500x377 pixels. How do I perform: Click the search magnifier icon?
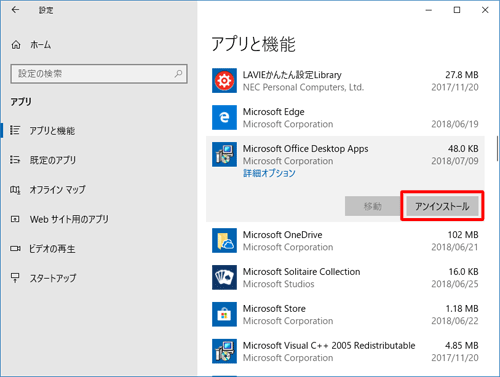178,73
